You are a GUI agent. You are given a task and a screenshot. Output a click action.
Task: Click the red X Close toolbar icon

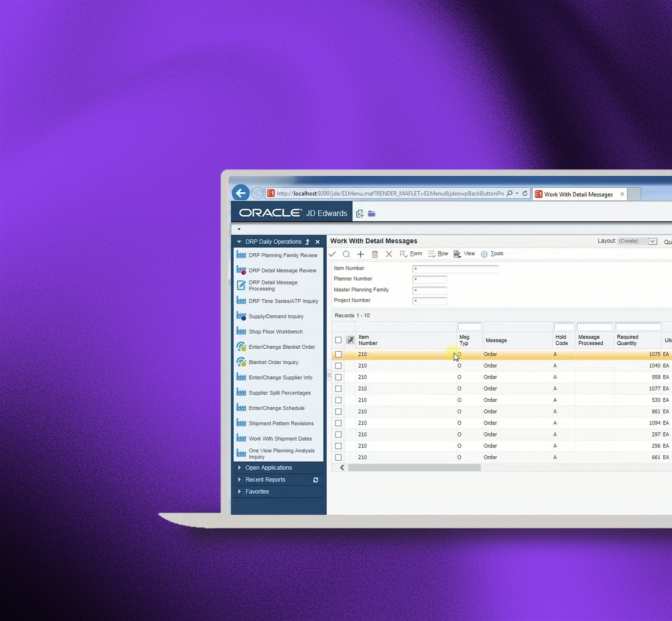(389, 254)
